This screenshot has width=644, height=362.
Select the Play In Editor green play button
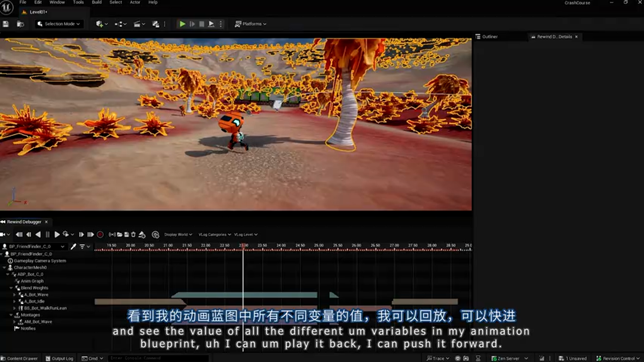point(182,24)
